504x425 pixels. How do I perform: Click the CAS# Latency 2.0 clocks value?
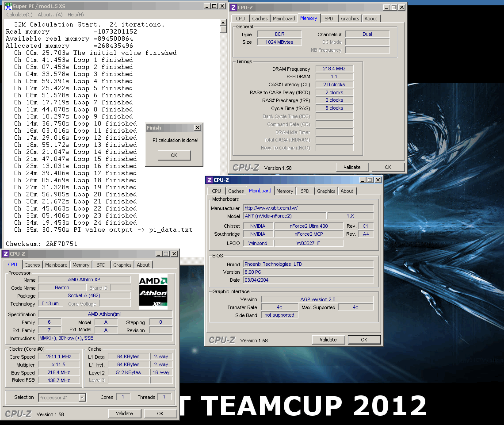[x=334, y=84]
